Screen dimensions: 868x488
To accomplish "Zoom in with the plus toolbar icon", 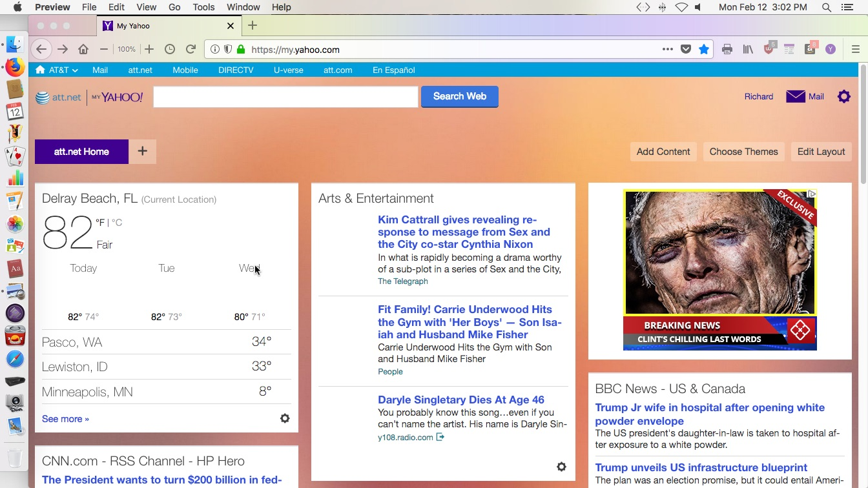I will 149,49.
